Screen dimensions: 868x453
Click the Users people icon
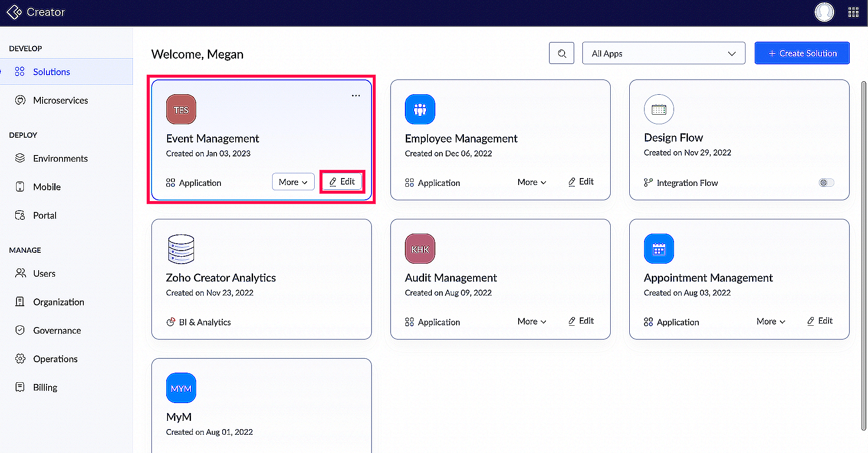click(20, 273)
